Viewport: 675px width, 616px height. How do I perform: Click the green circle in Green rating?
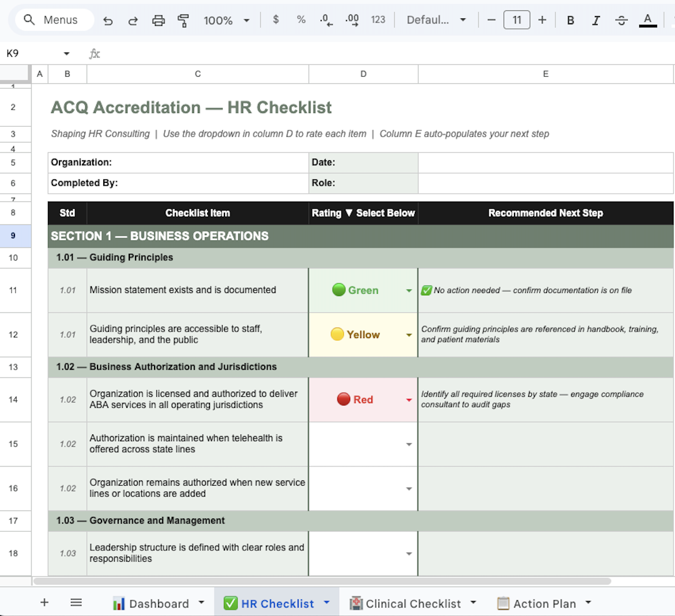[x=339, y=290]
